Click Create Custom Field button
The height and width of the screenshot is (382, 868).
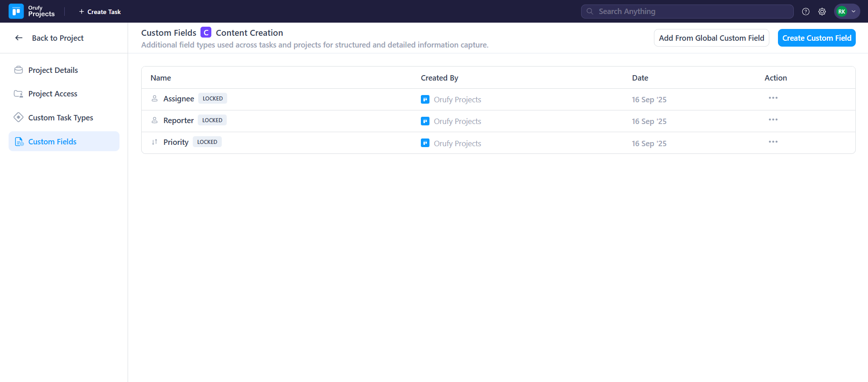[x=816, y=38]
